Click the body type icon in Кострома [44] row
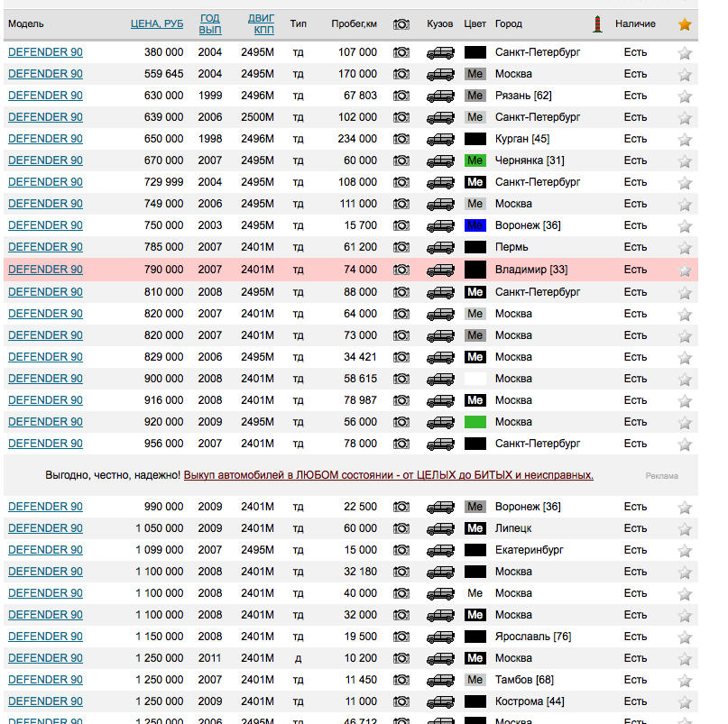The image size is (728, 724). pos(440,702)
